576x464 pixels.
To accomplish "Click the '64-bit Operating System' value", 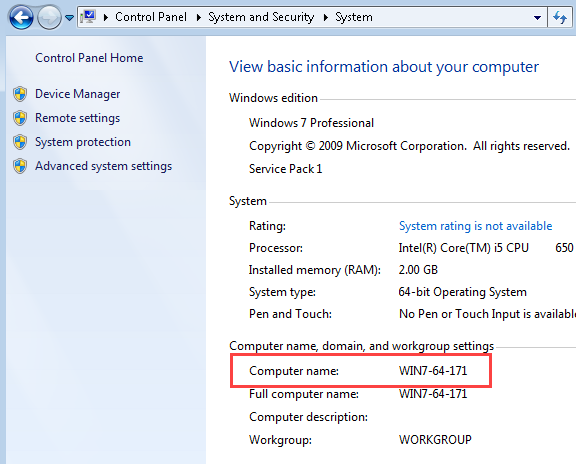I will [x=463, y=292].
